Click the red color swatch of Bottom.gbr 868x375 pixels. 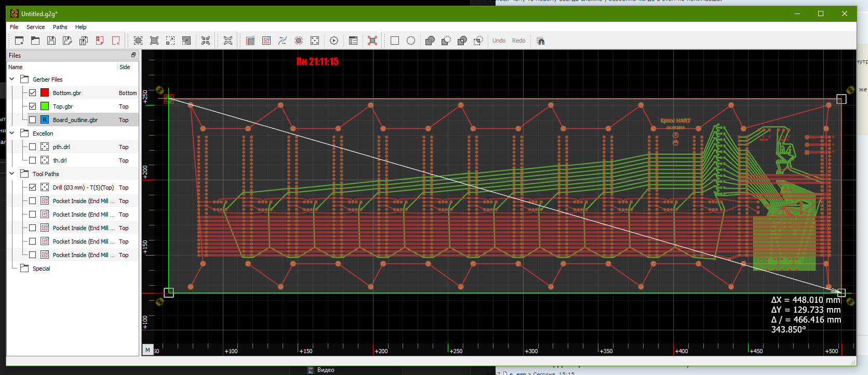45,93
